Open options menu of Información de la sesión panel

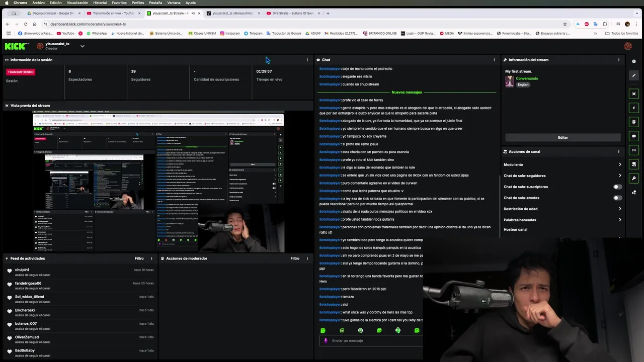(x=307, y=60)
